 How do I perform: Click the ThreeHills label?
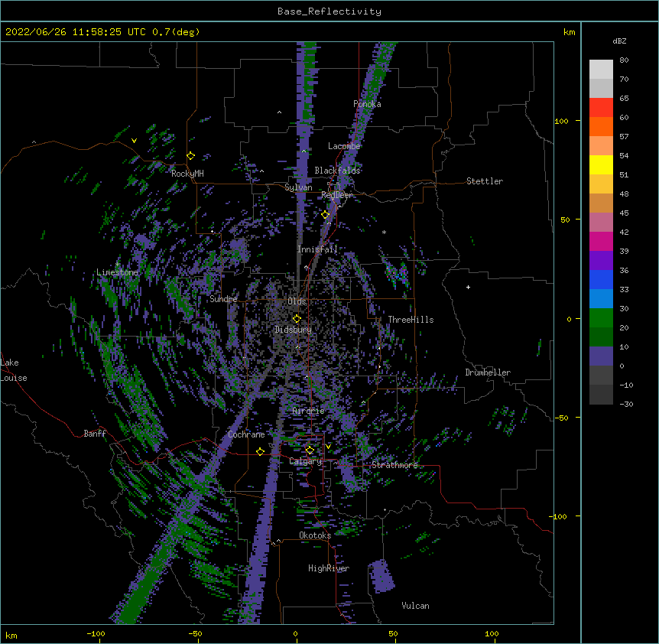[x=411, y=320]
